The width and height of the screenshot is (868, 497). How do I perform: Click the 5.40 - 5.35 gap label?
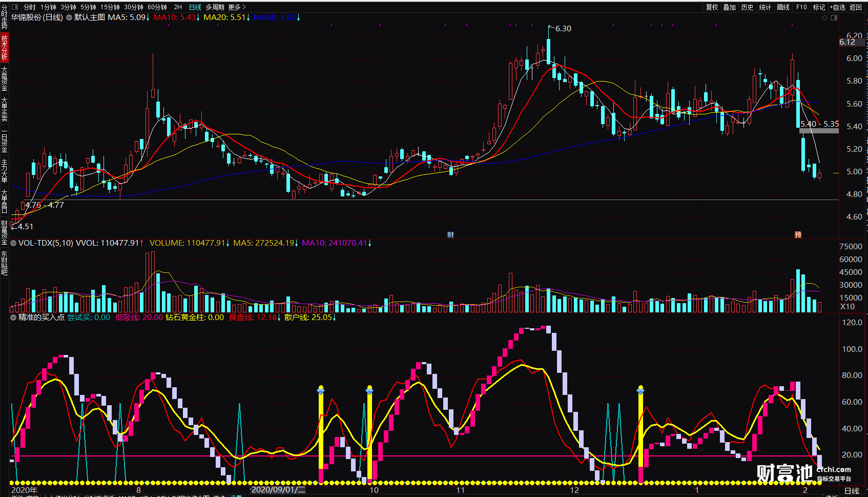pos(820,124)
